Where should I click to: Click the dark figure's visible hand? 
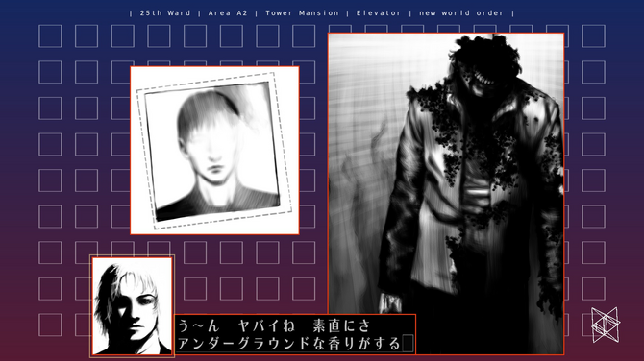[x=390, y=302]
